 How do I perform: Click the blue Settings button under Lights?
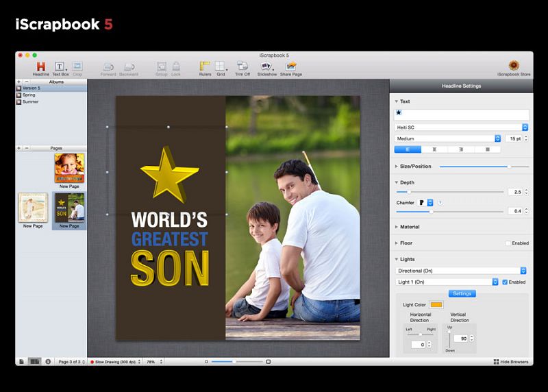462,293
